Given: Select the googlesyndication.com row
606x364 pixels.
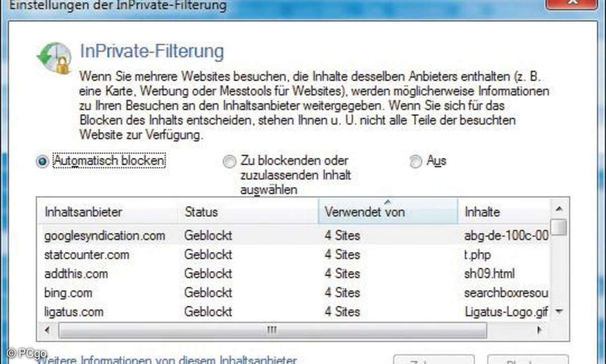Looking at the screenshot, I should click(x=293, y=235).
